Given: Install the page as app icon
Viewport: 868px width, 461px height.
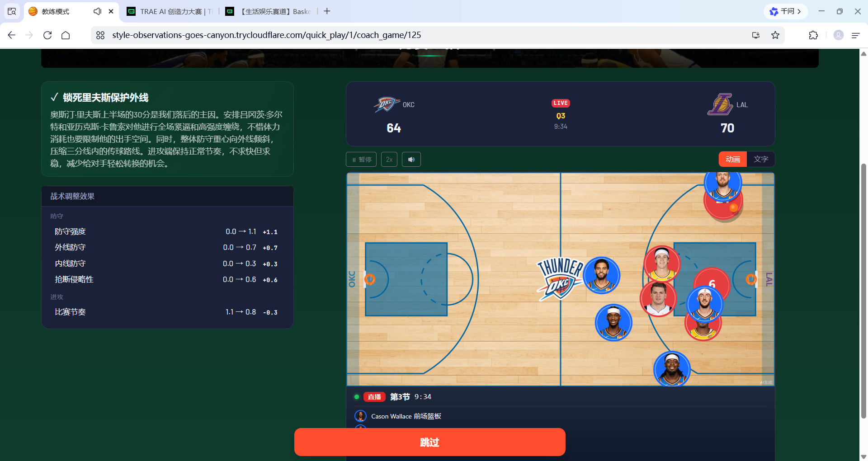Looking at the screenshot, I should pyautogui.click(x=756, y=35).
